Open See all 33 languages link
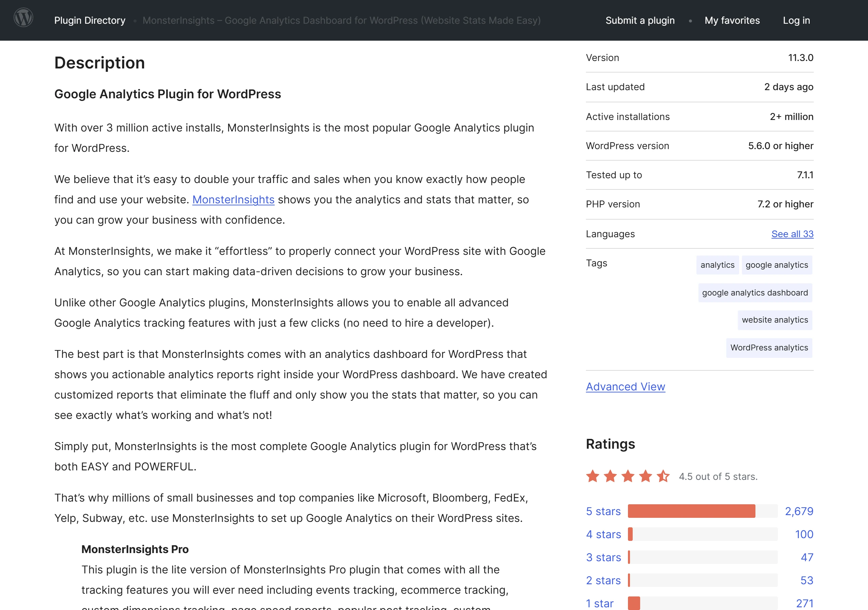This screenshot has height=610, width=868. pos(792,234)
